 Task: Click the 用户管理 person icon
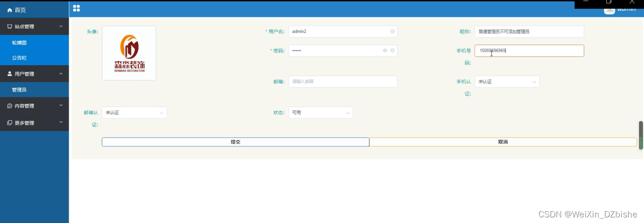(x=10, y=73)
